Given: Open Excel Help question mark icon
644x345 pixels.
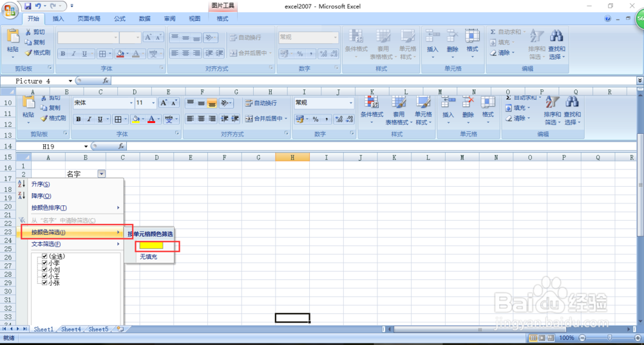Looking at the screenshot, I should [608, 19].
